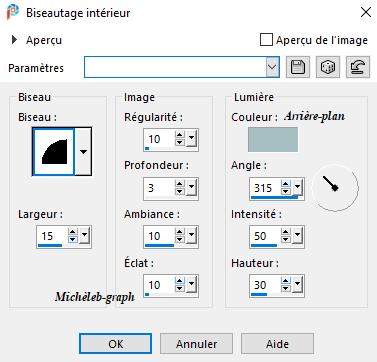This screenshot has height=362, width=377.
Task: Click the reset to default arrow icon
Action: [x=358, y=67]
